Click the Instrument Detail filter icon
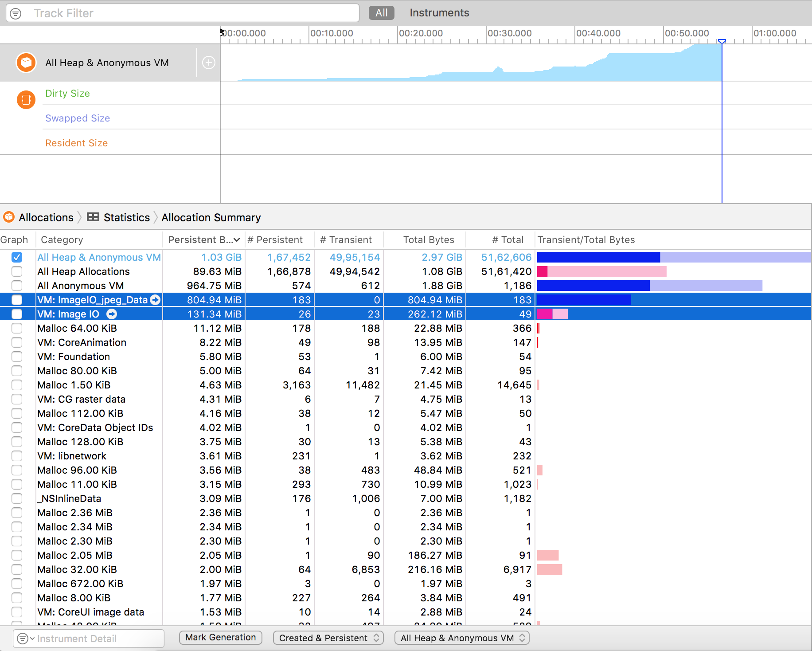Screen dimensions: 812x651 point(23,639)
